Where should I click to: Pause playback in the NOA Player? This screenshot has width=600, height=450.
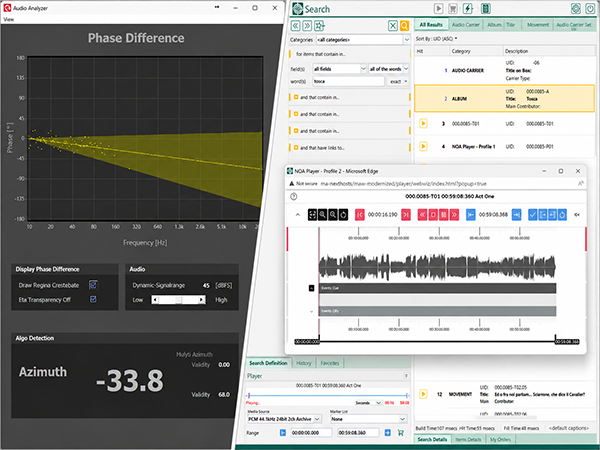(x=443, y=215)
